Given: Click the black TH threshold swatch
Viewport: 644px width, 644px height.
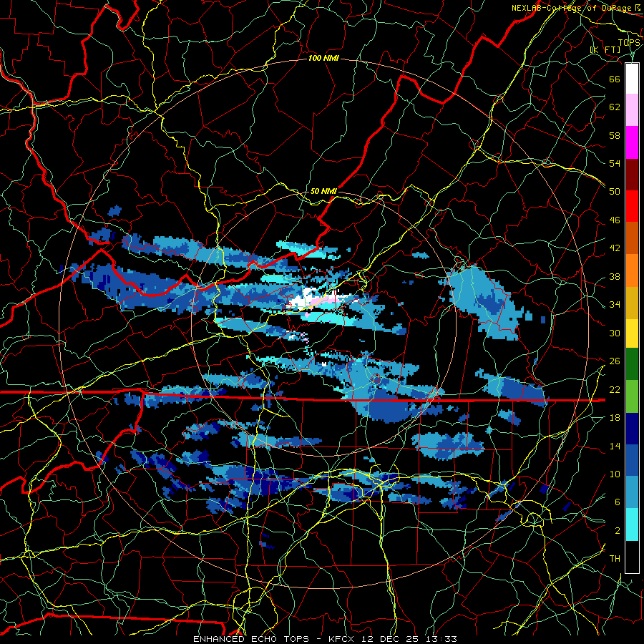Looking at the screenshot, I should pos(632,557).
